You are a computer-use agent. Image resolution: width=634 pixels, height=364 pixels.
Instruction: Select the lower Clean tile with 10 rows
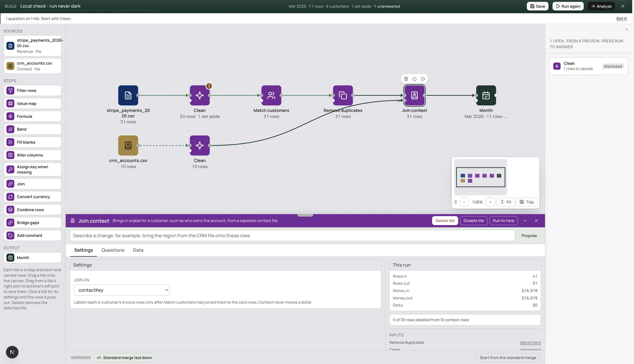click(200, 145)
